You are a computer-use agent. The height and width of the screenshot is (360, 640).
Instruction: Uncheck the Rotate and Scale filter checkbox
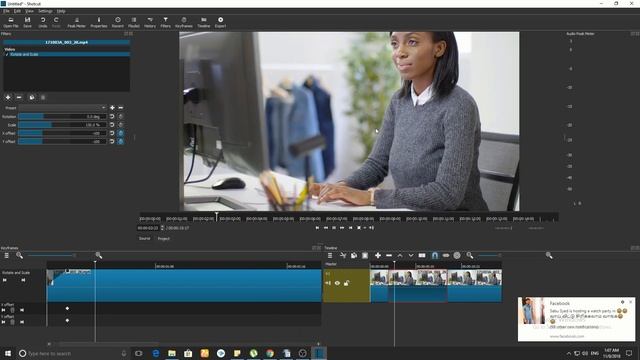click(7, 54)
